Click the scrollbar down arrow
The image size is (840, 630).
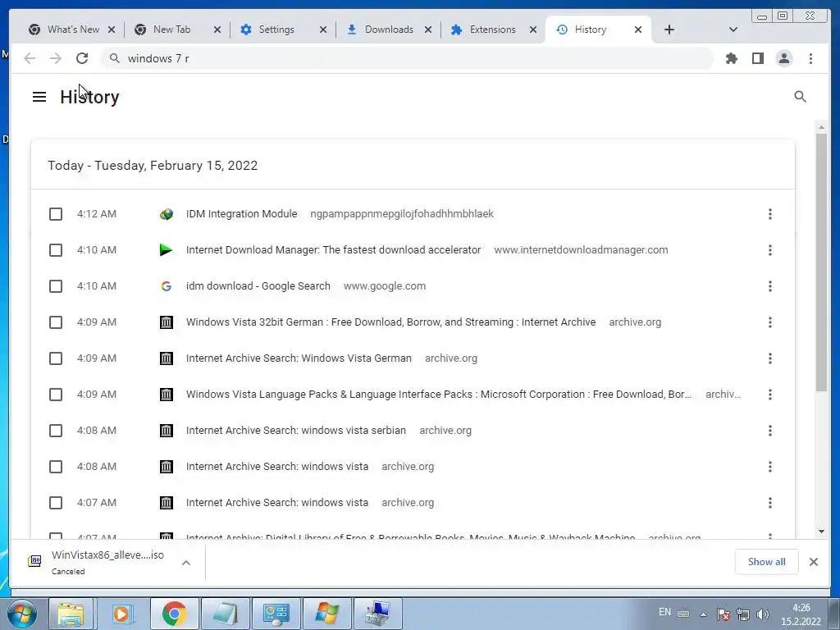[x=821, y=532]
